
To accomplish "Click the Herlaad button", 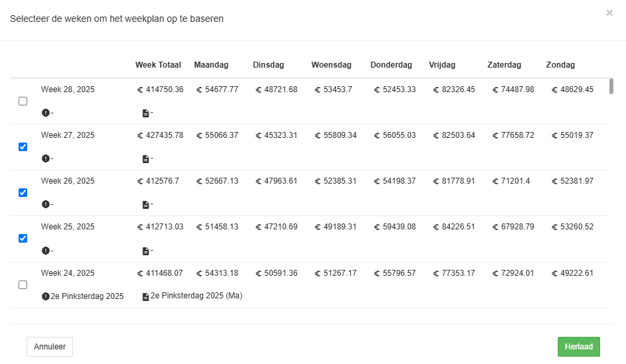I will point(578,347).
